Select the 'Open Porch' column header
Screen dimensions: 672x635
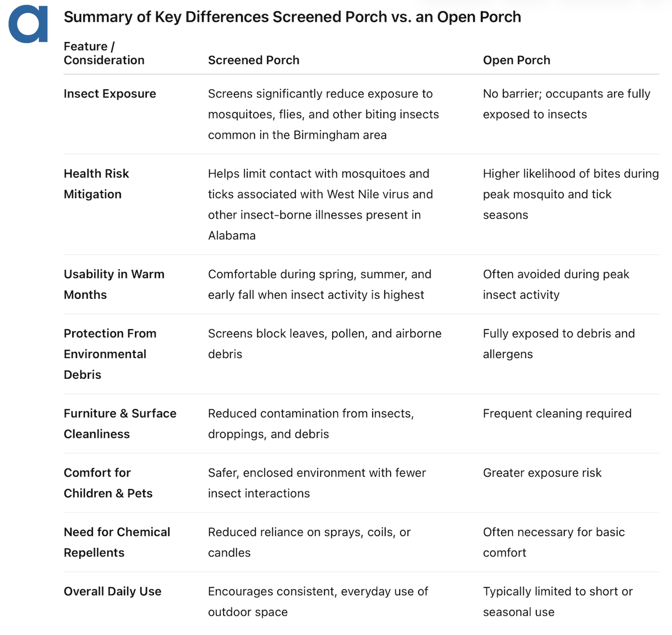tap(516, 60)
